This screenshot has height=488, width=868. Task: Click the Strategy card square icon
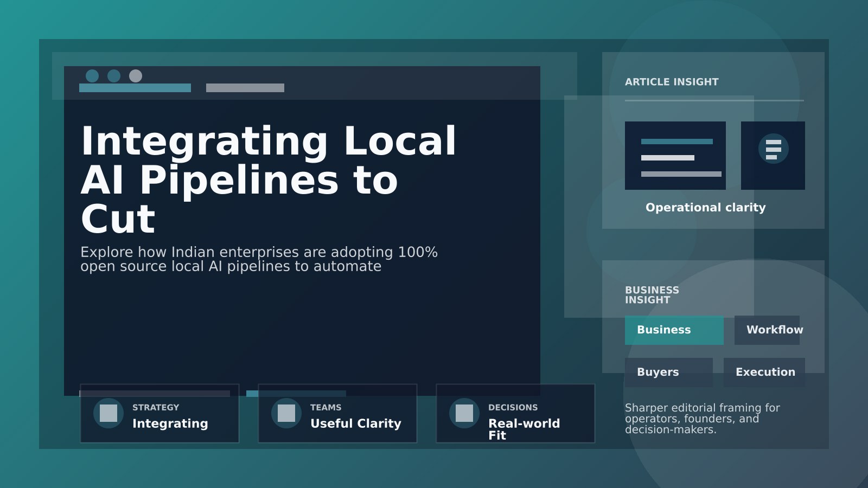[108, 413]
